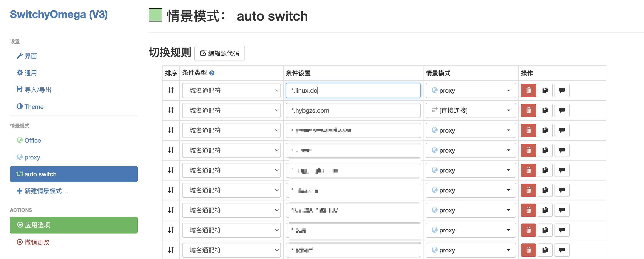Open condition type dropdown for *.linux.do

pos(231,90)
